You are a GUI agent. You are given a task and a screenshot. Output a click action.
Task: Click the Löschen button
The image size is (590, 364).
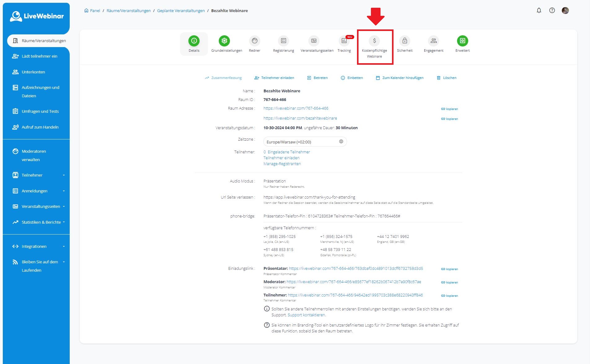(447, 78)
